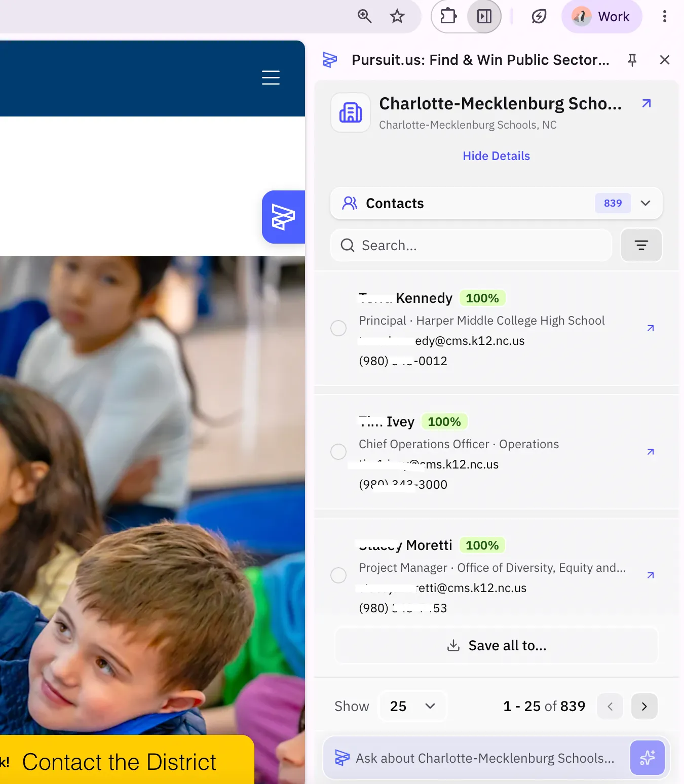684x784 pixels.
Task: Click the Moretti contact name
Action: pos(405,545)
